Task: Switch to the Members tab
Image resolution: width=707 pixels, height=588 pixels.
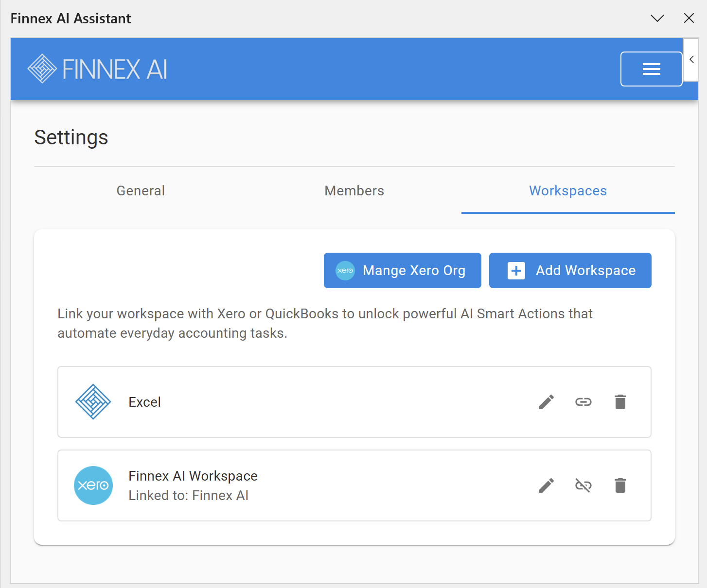Action: pyautogui.click(x=354, y=190)
